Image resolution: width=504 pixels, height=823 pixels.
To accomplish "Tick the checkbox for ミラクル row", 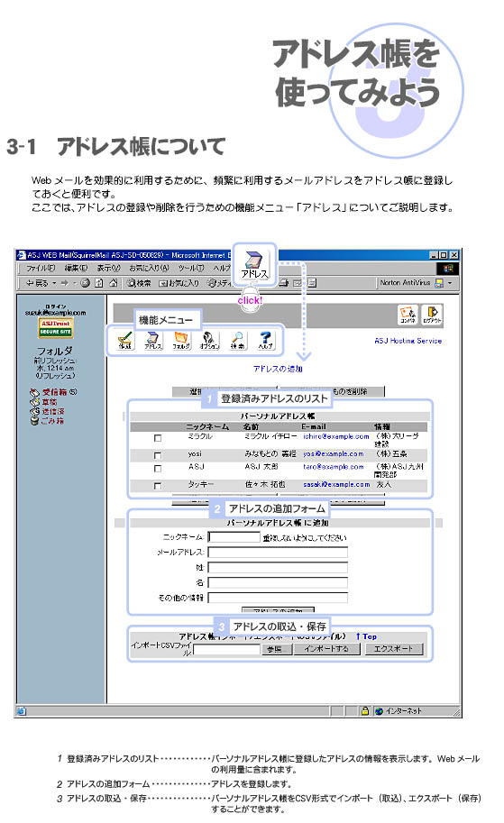I will (x=158, y=438).
